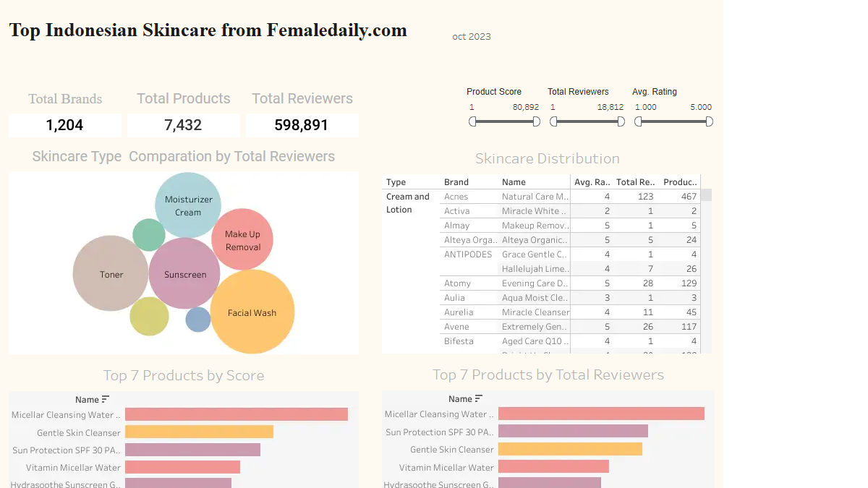Grab Total Reviewers slider left handle
868x488 pixels.
click(x=553, y=121)
